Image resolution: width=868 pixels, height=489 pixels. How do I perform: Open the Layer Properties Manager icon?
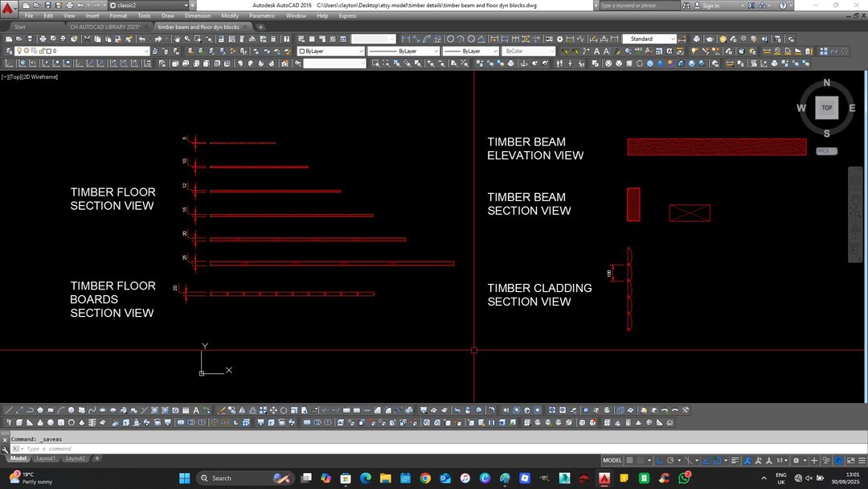[x=10, y=51]
